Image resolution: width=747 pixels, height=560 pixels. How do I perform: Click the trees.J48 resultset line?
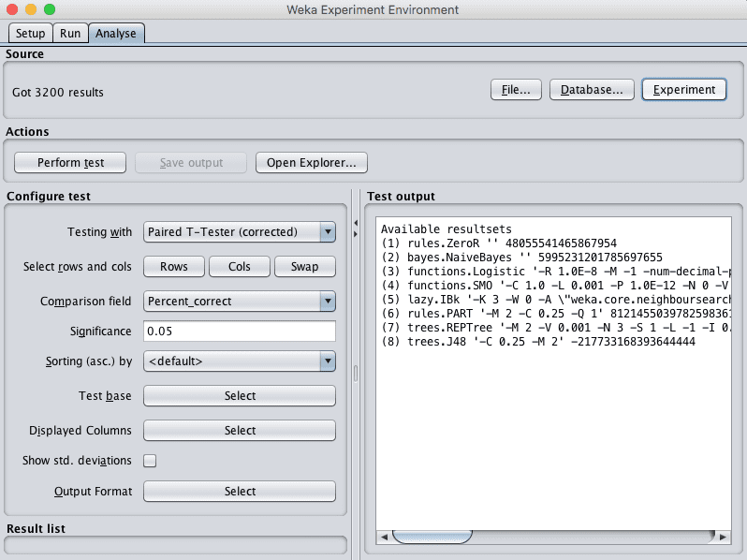(x=538, y=342)
